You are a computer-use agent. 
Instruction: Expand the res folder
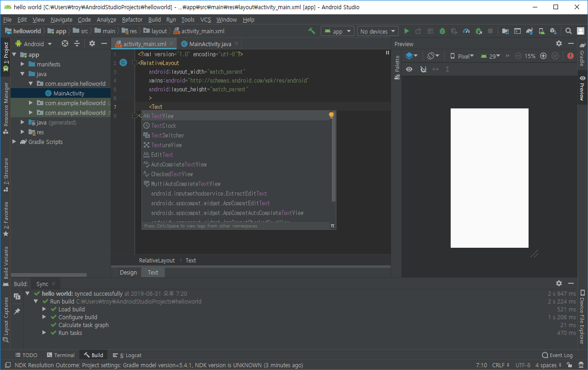[x=23, y=132]
